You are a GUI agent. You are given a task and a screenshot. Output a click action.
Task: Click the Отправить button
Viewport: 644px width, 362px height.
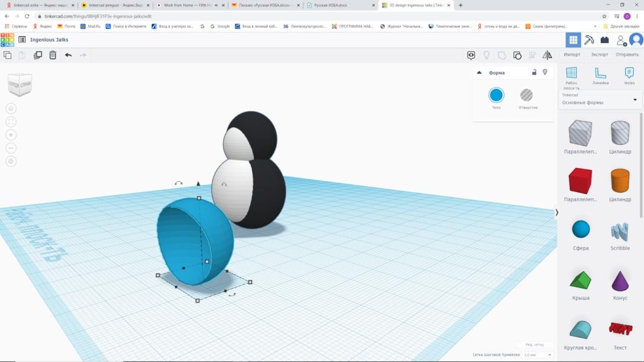pos(627,54)
